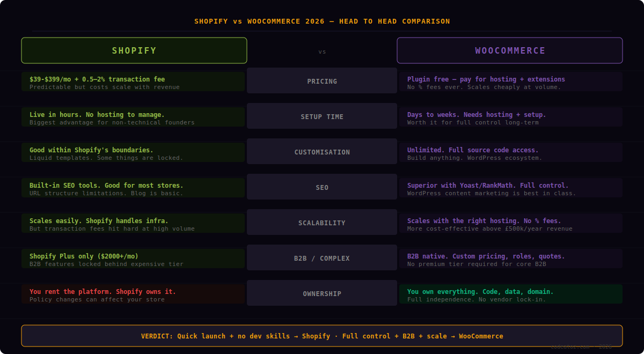Image resolution: width=644 pixels, height=354 pixels.
Task: Select the PRICING category label
Action: point(322,82)
